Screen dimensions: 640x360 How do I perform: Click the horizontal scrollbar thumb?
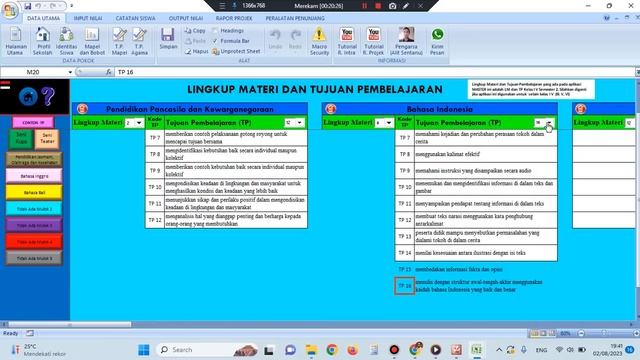pos(69,324)
